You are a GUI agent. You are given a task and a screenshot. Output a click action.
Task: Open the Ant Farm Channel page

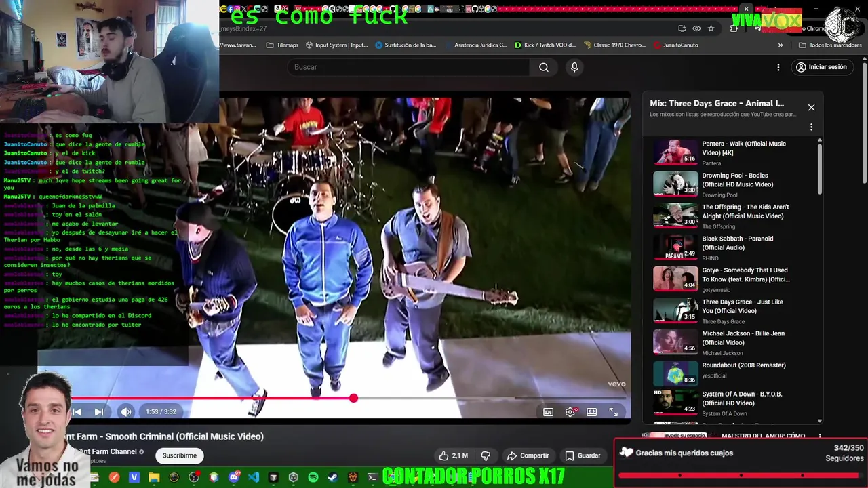click(108, 451)
